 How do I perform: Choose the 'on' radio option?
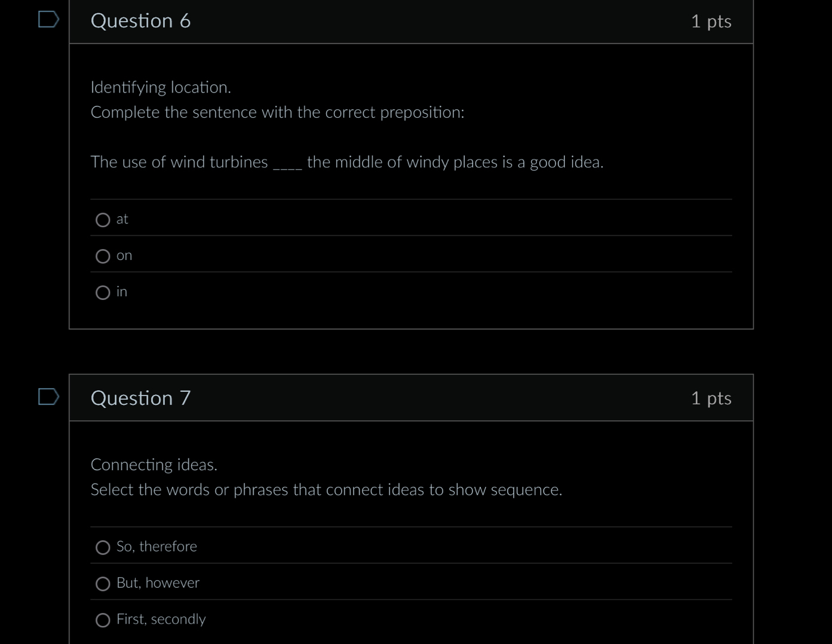click(103, 256)
